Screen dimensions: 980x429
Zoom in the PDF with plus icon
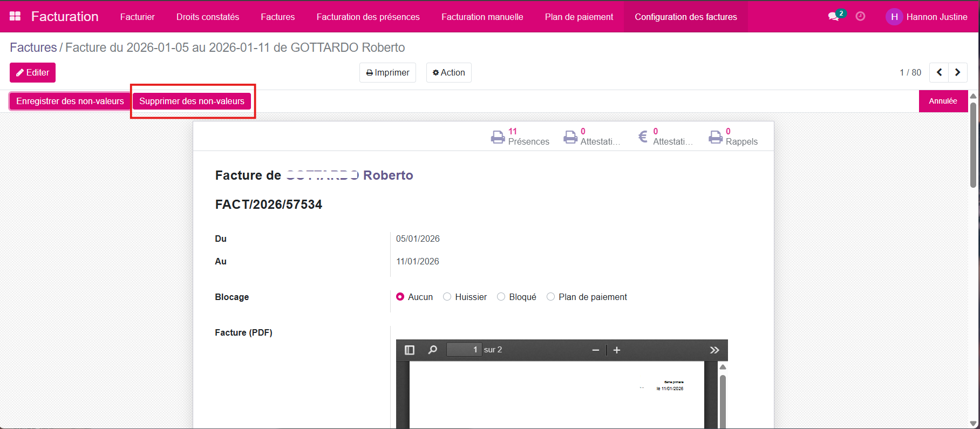(617, 350)
